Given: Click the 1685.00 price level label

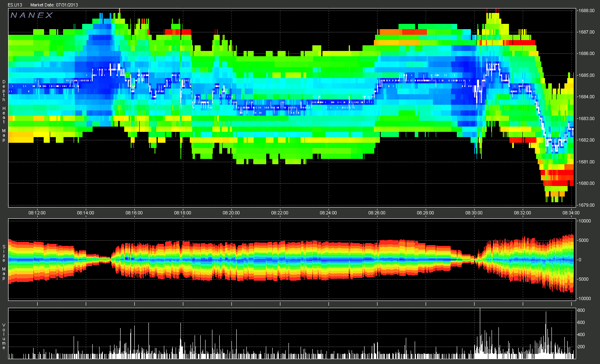Looking at the screenshot, I should 586,75.
